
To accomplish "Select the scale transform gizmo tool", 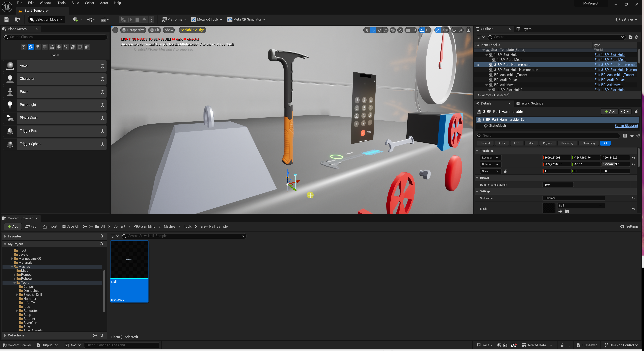I will pos(385,30).
